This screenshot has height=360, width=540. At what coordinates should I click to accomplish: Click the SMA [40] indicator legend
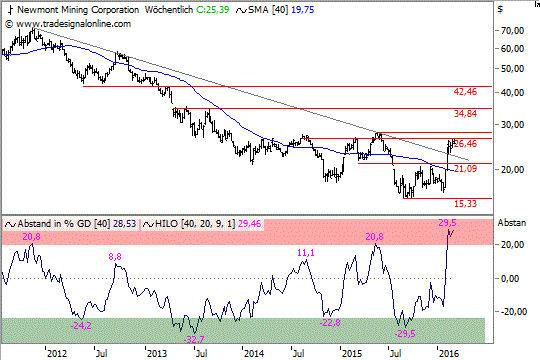268,10
